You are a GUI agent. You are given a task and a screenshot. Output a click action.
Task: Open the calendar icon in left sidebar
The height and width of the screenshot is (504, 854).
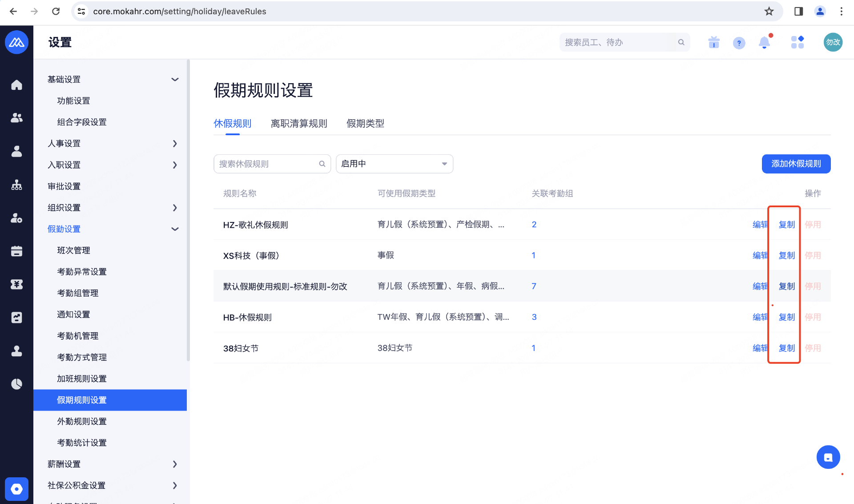pyautogui.click(x=16, y=251)
